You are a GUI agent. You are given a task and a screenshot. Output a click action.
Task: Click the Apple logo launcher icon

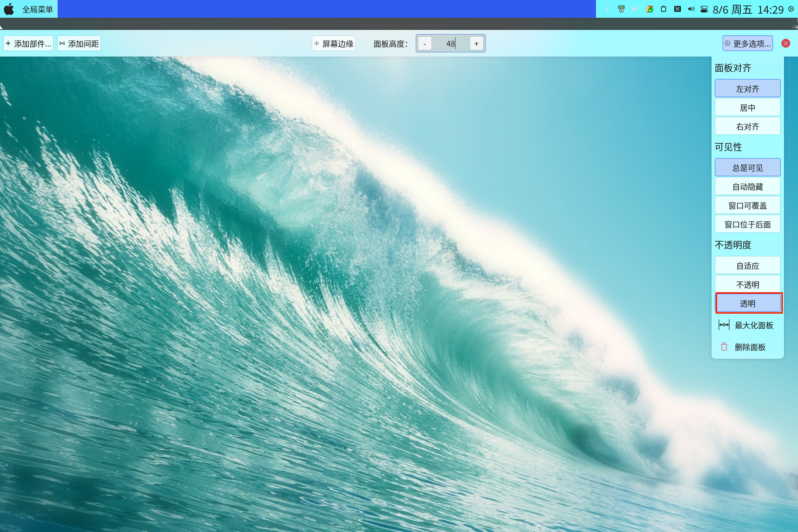point(9,9)
